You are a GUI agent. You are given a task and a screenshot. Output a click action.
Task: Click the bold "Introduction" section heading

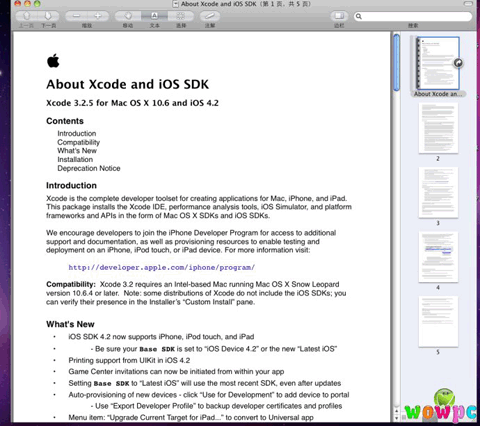(x=71, y=185)
